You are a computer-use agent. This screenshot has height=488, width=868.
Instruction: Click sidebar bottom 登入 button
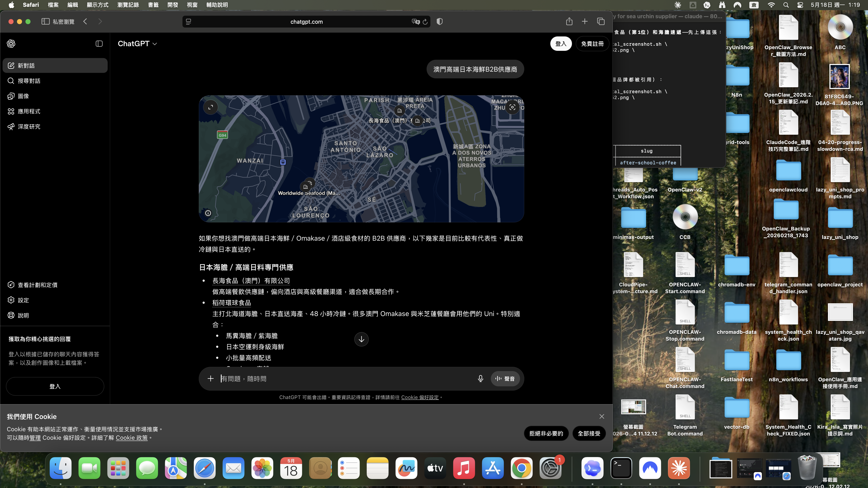click(x=55, y=386)
